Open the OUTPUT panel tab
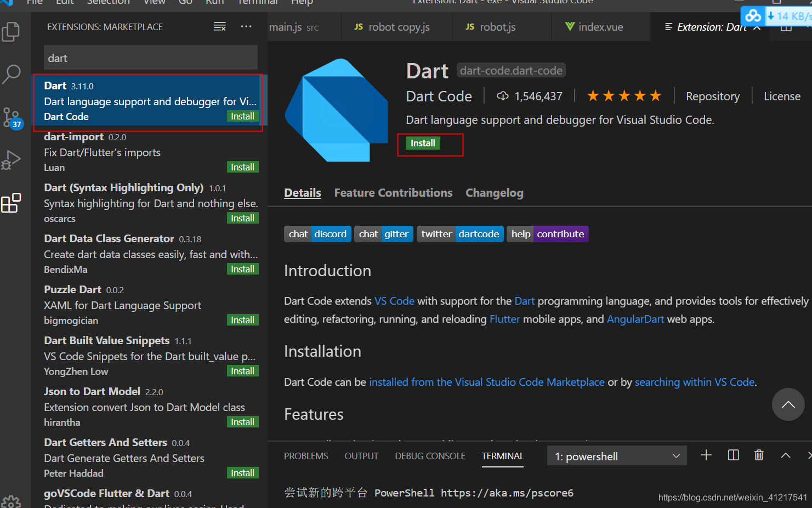The image size is (812, 508). [x=361, y=456]
